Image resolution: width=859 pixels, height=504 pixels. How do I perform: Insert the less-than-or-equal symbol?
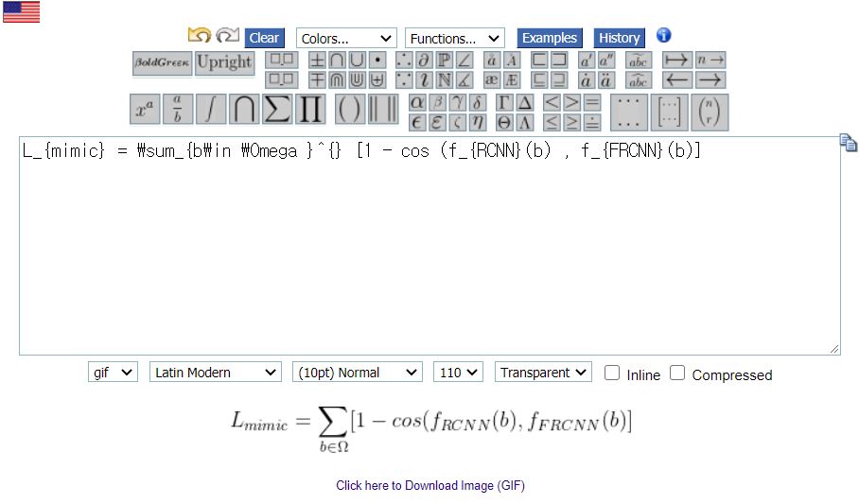click(x=552, y=123)
